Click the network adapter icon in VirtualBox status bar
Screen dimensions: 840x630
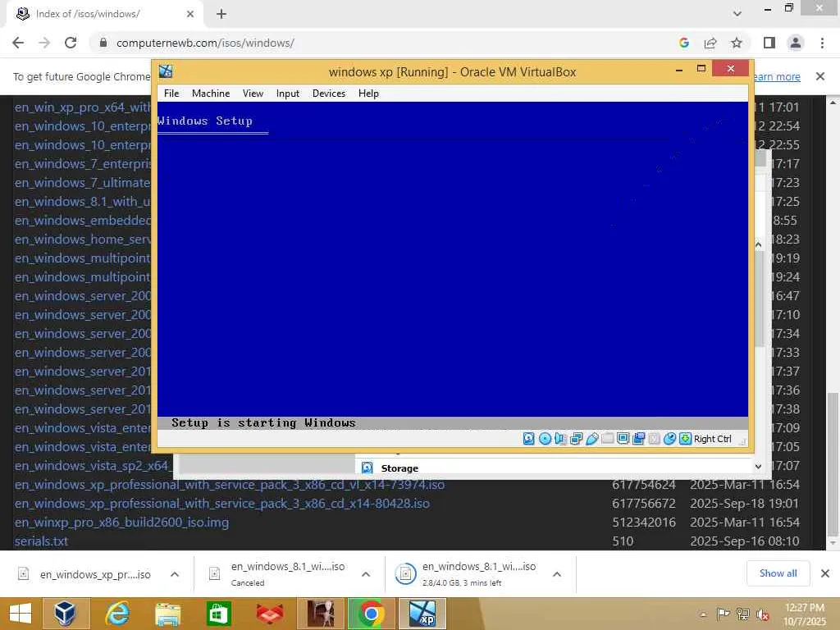[576, 439]
